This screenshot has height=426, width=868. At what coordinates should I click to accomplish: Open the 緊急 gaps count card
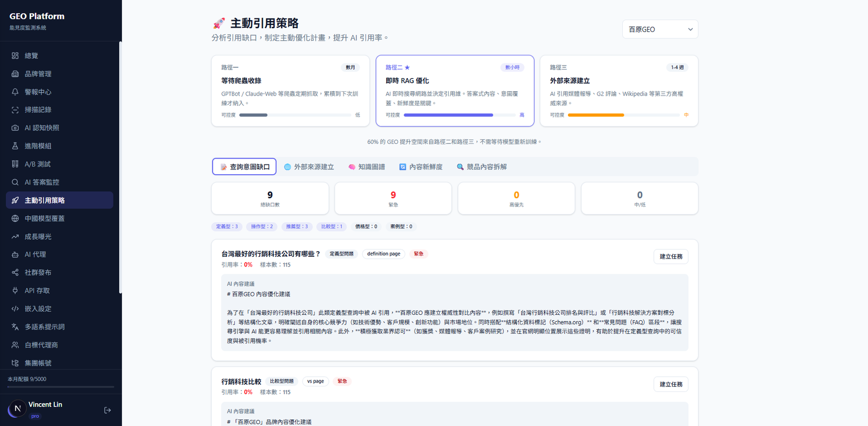click(x=393, y=198)
